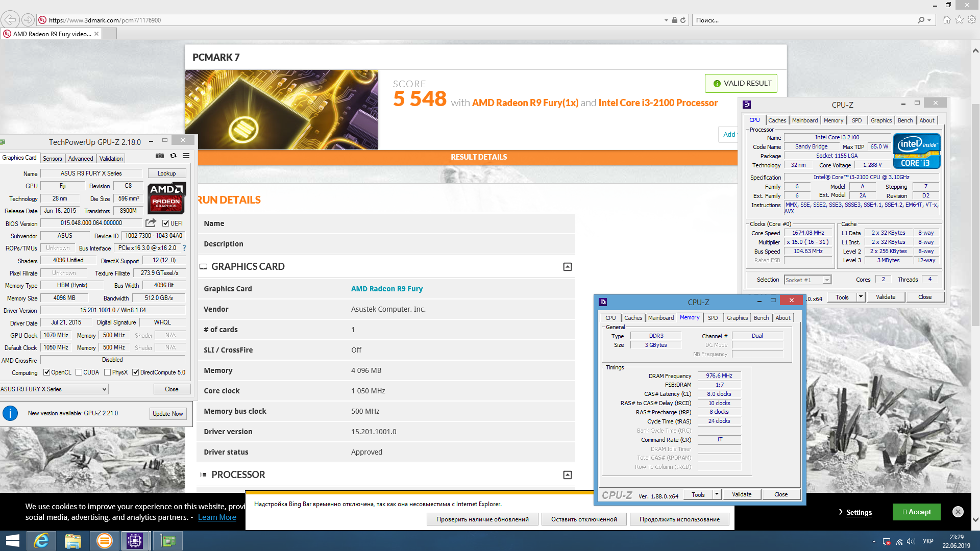Click into the Поиск search field
This screenshot has width=980, height=551.
[804, 20]
